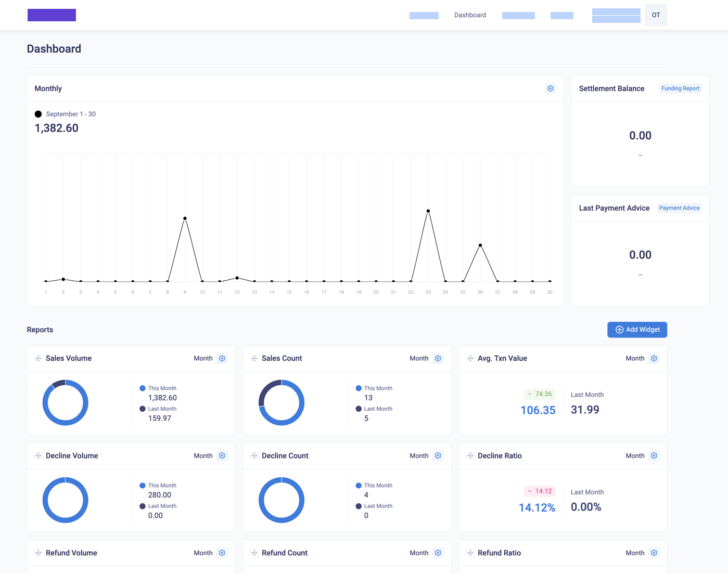The height and width of the screenshot is (574, 728).
Task: Click the Decline Count donut chart
Action: (x=282, y=500)
